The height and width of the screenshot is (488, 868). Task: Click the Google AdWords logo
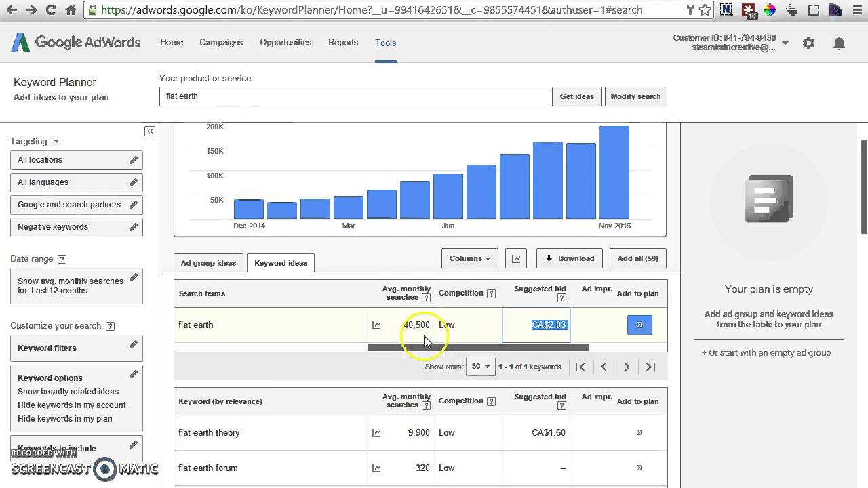pos(76,42)
